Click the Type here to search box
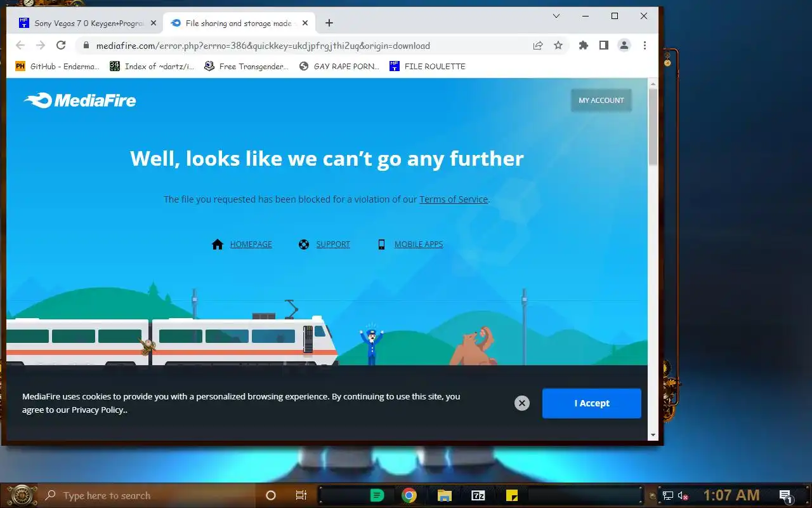The width and height of the screenshot is (812, 508). (x=147, y=495)
